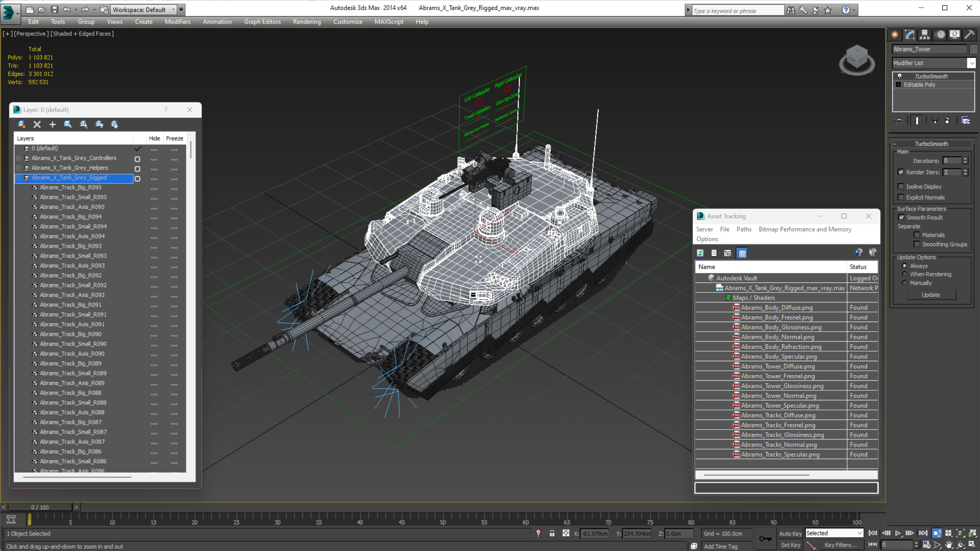Click Make Unique icon under modifier stack
The height and width of the screenshot is (551, 980).
[x=935, y=120]
